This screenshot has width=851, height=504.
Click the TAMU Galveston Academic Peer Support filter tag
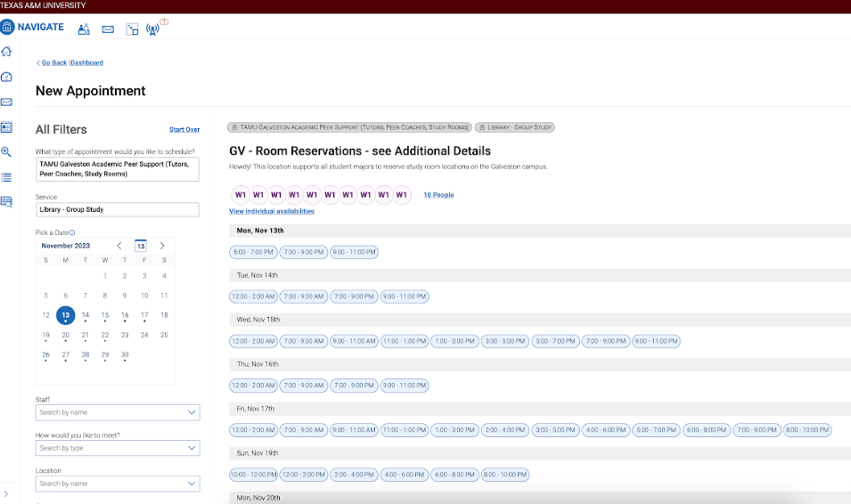(x=349, y=127)
